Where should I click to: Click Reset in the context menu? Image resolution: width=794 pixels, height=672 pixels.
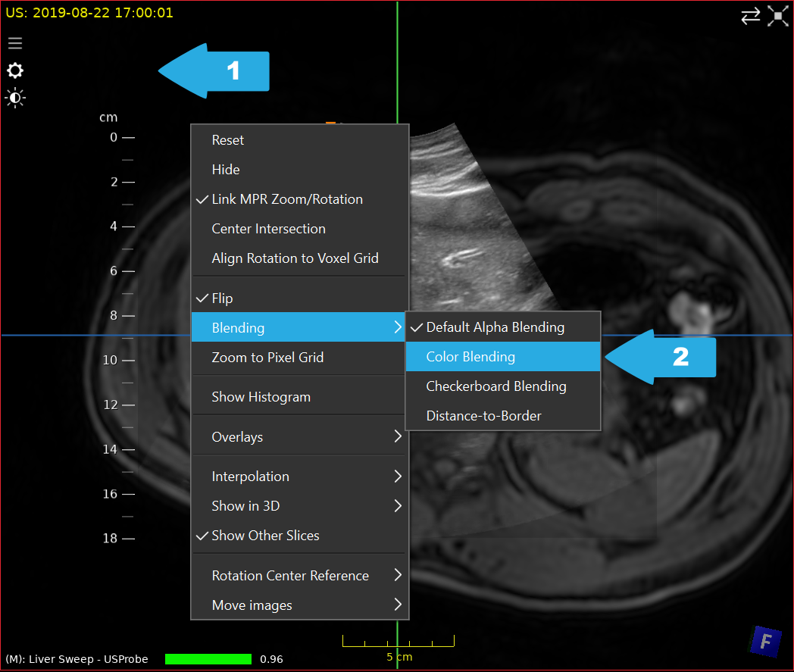[228, 140]
